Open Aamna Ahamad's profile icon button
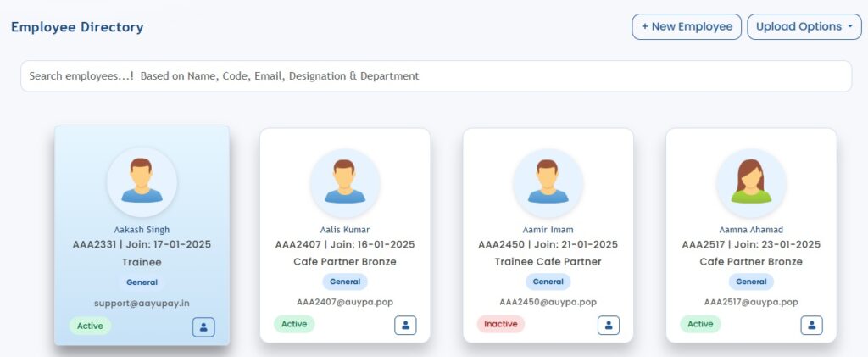Viewport: 868px width, 357px height. (811, 325)
